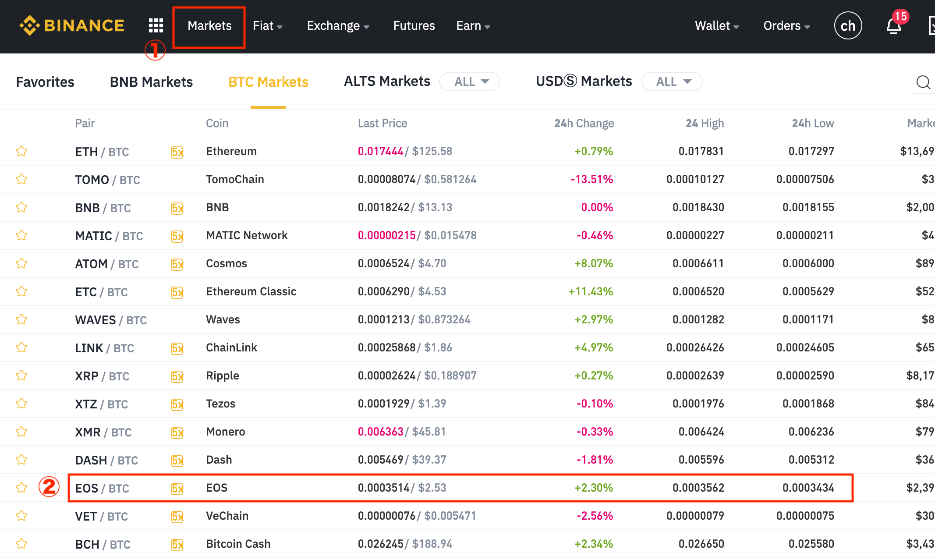Open the Orders dropdown
Viewport: 935px width, 560px height.
786,26
